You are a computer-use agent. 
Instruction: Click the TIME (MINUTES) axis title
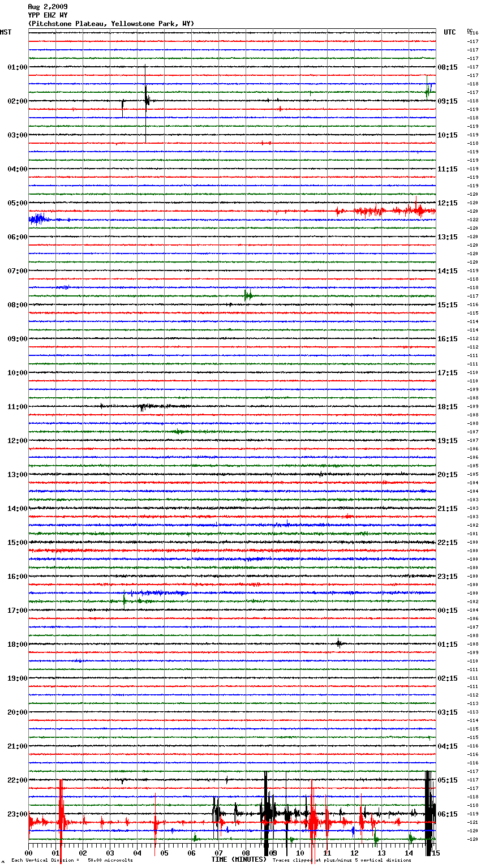click(x=239, y=860)
